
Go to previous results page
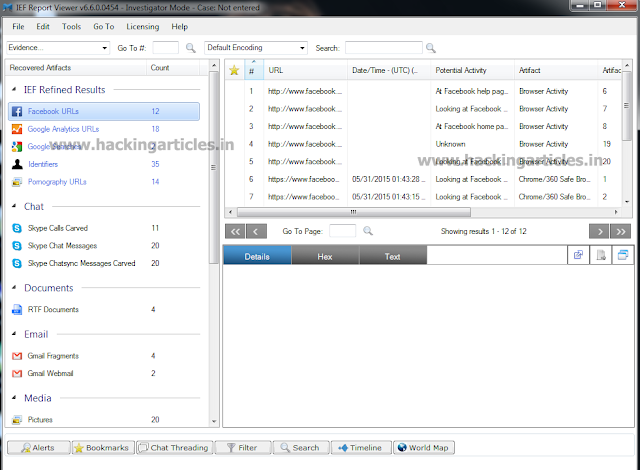[256, 231]
